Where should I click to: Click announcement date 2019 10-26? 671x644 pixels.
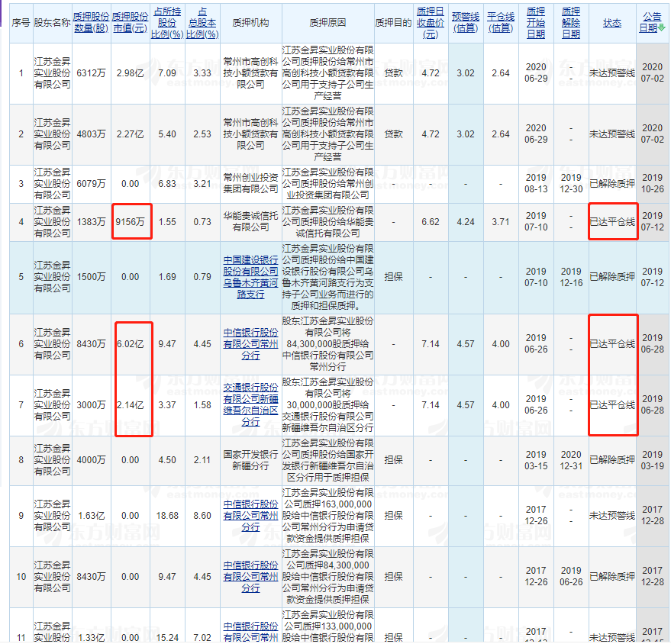tap(652, 184)
